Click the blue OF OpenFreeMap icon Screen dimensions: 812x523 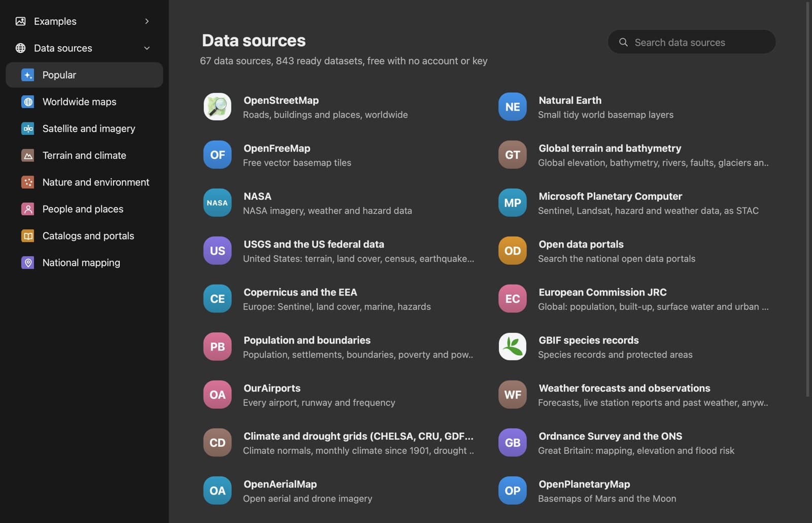pyautogui.click(x=217, y=155)
